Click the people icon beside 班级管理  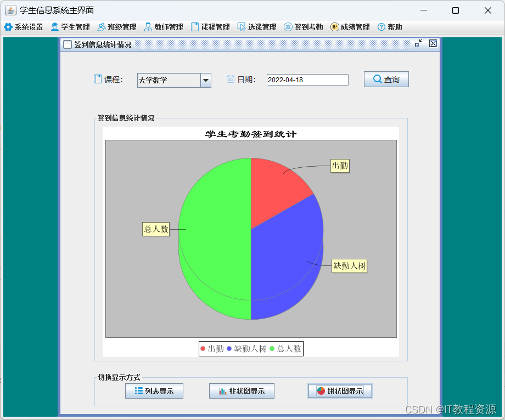(102, 27)
